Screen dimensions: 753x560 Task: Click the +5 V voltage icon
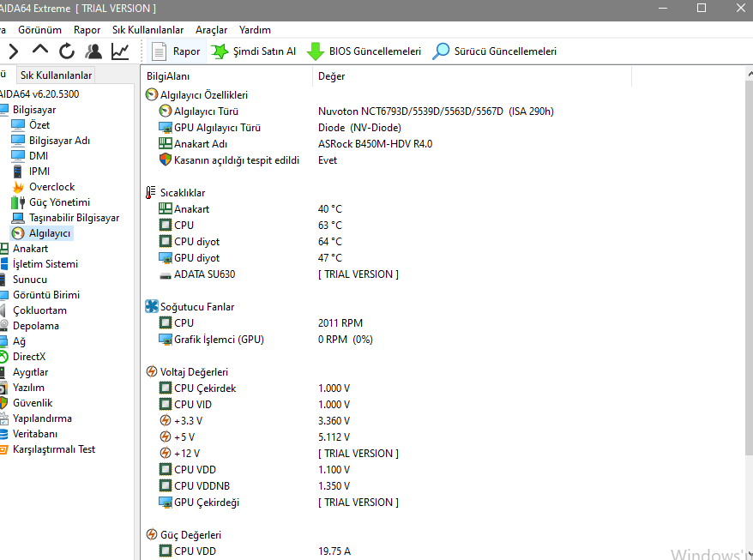tap(166, 437)
